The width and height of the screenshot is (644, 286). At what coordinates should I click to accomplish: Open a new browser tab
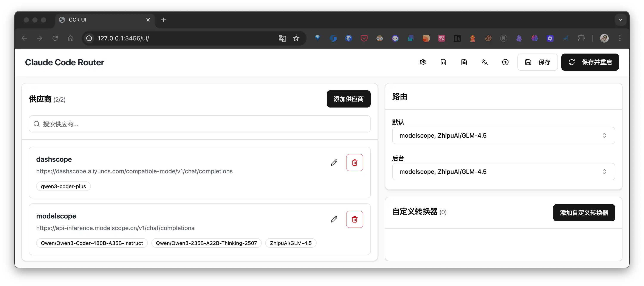click(164, 20)
